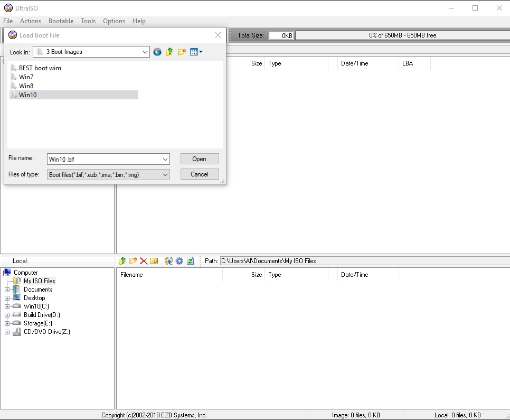Expand the Build Drive(D:) node
This screenshot has width=510, height=420.
tap(7, 315)
